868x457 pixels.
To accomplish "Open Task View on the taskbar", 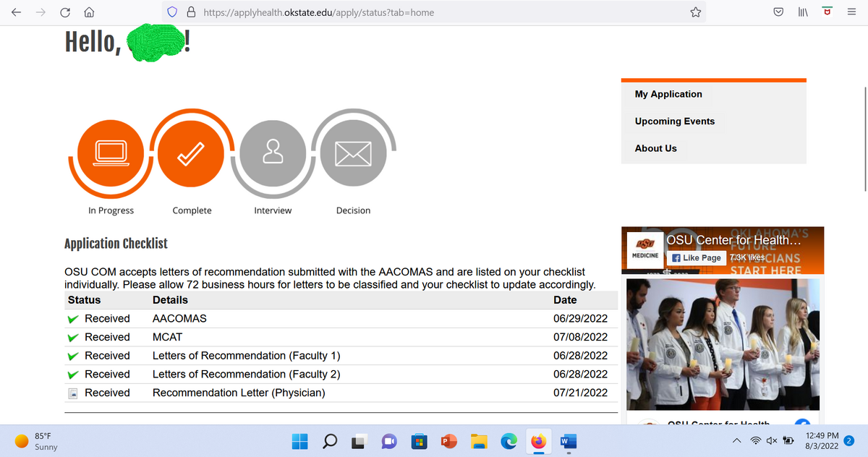I will point(359,440).
